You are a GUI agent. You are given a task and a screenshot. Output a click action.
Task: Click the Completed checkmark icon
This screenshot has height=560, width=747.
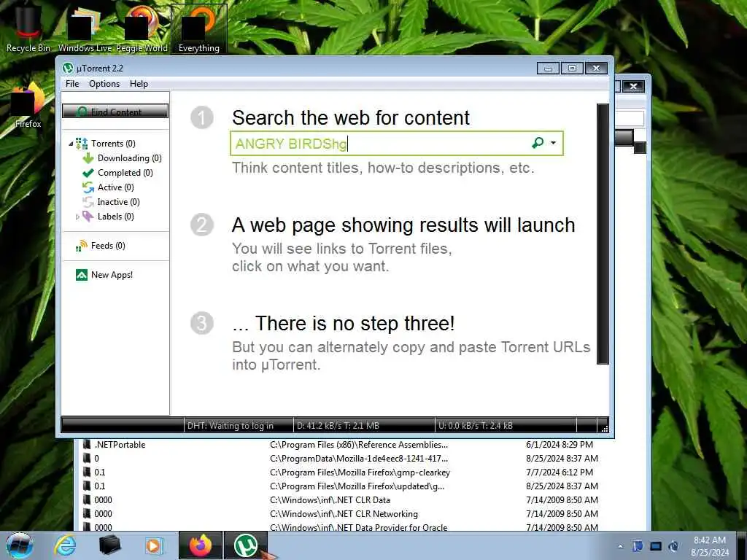pos(88,173)
